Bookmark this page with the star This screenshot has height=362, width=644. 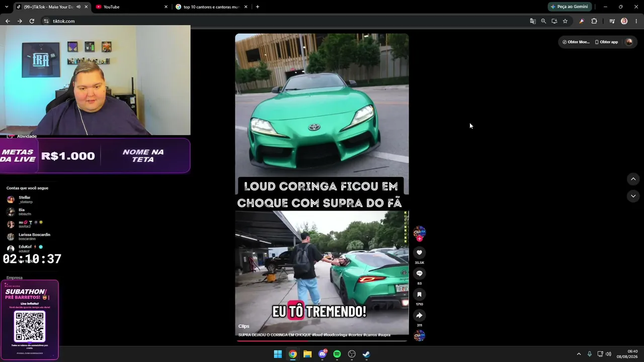click(x=565, y=21)
